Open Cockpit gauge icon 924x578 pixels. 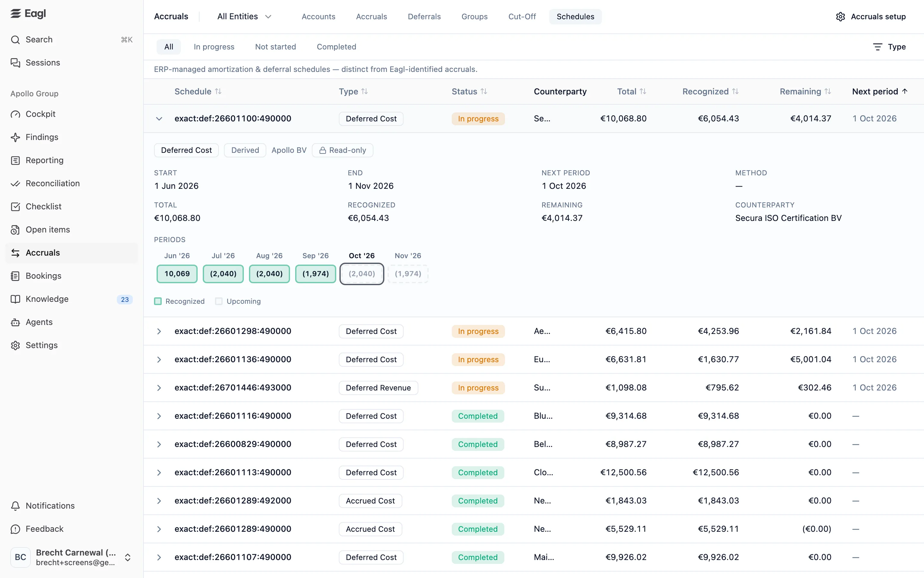point(15,114)
